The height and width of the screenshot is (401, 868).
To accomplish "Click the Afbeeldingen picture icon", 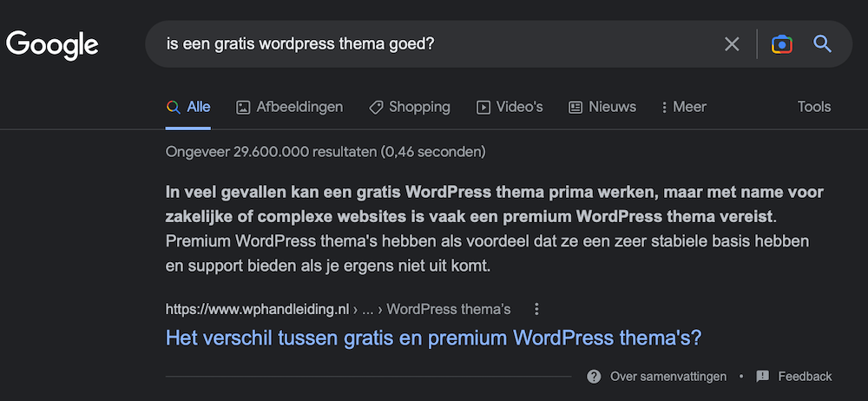I will [243, 108].
